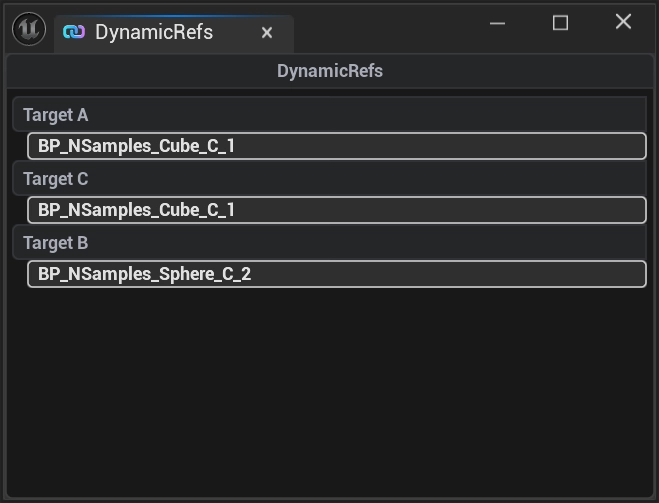
Task: Collapse the Target C section
Action: click(x=329, y=179)
